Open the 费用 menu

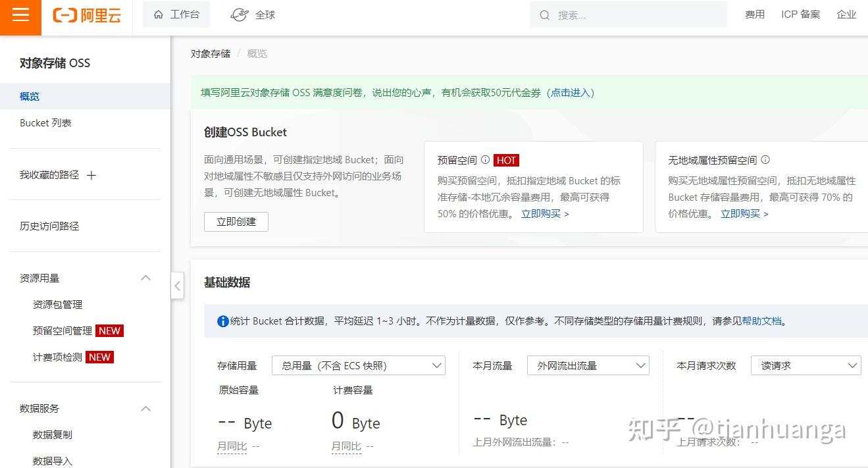coord(754,14)
